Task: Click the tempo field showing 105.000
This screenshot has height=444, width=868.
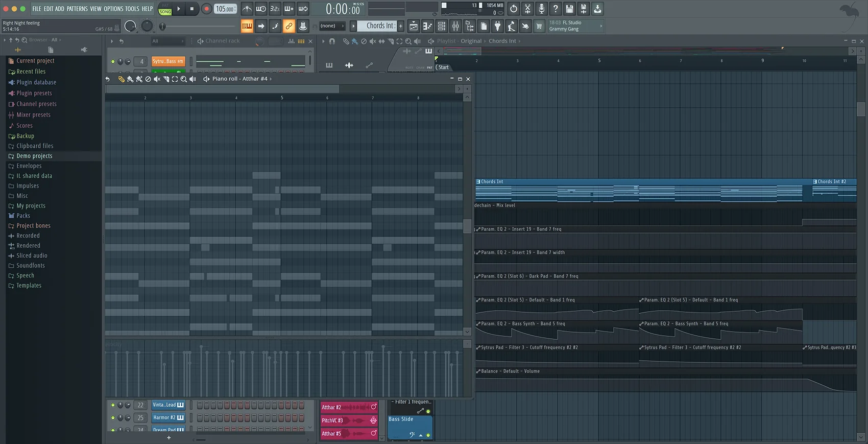Action: 225,9
